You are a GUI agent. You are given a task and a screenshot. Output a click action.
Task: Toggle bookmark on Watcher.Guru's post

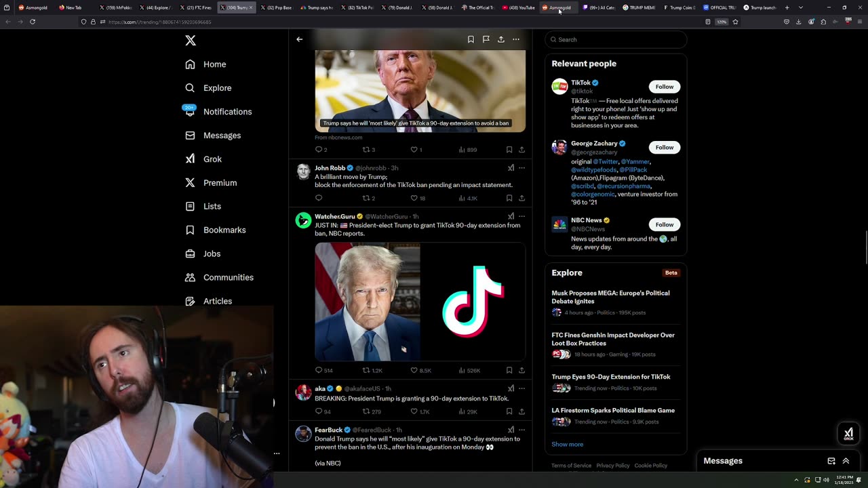point(509,370)
